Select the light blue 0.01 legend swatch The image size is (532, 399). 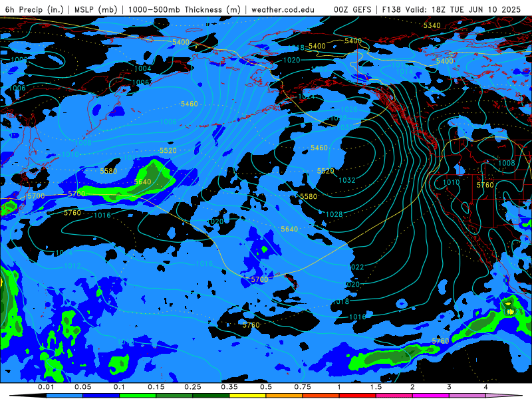tap(65, 396)
